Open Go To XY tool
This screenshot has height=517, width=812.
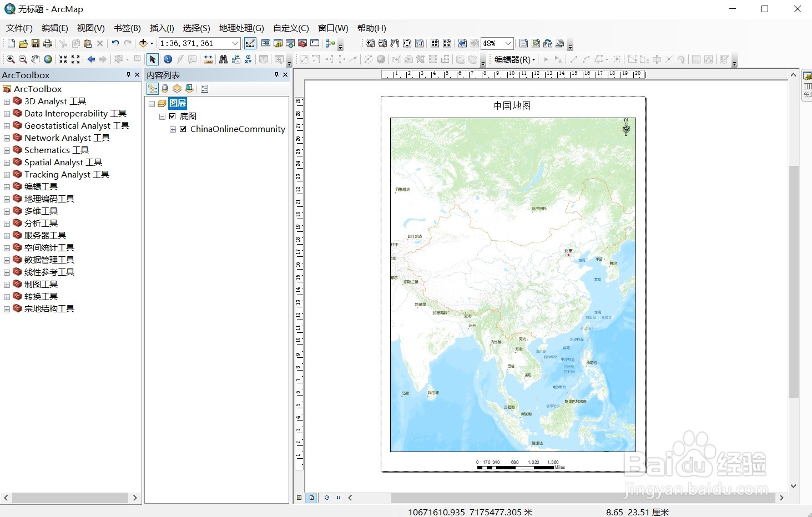248,59
